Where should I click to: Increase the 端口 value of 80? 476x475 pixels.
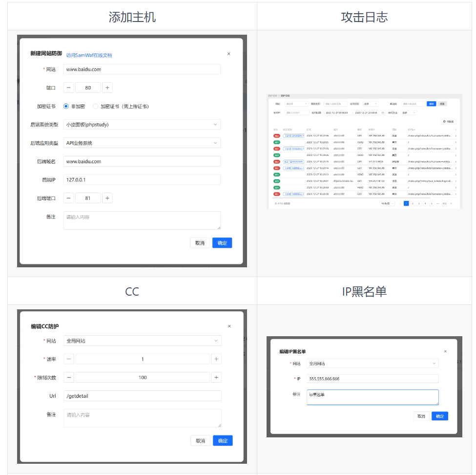pos(107,88)
